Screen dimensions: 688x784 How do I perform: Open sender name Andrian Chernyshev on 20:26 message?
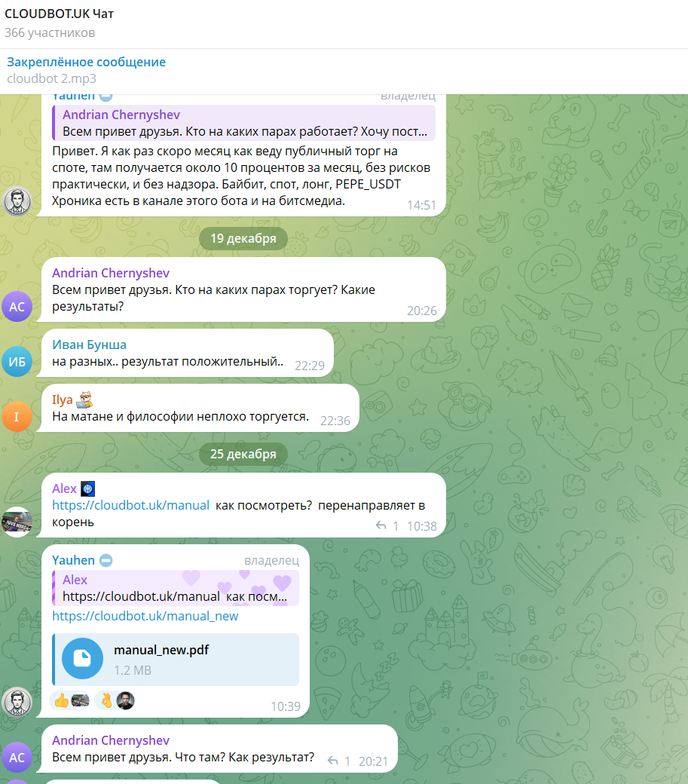[x=111, y=273]
